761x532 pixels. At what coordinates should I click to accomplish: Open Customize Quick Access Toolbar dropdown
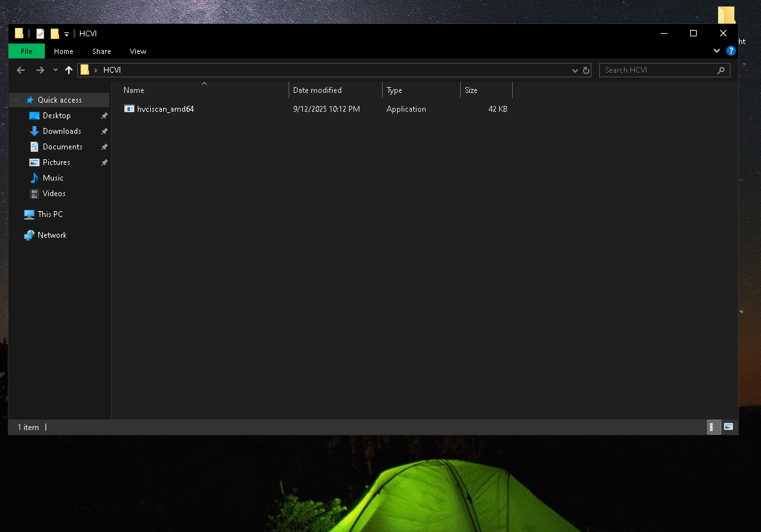66,34
